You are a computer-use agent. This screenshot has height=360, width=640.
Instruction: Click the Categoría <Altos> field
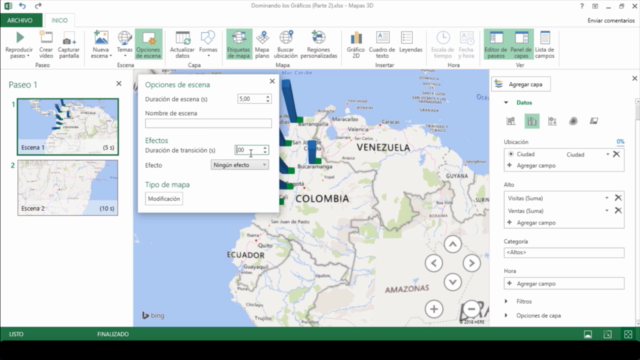pyautogui.click(x=564, y=252)
